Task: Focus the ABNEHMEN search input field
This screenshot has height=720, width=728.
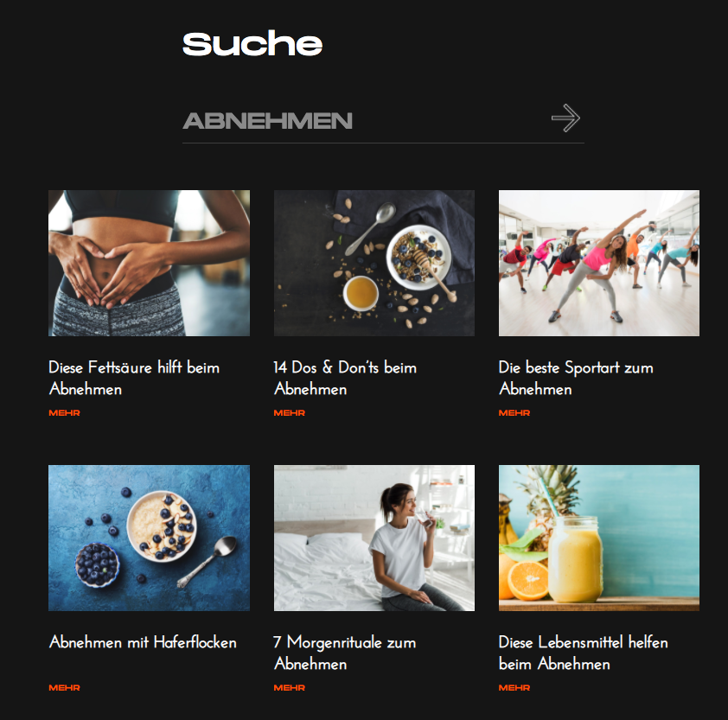Action: click(362, 121)
